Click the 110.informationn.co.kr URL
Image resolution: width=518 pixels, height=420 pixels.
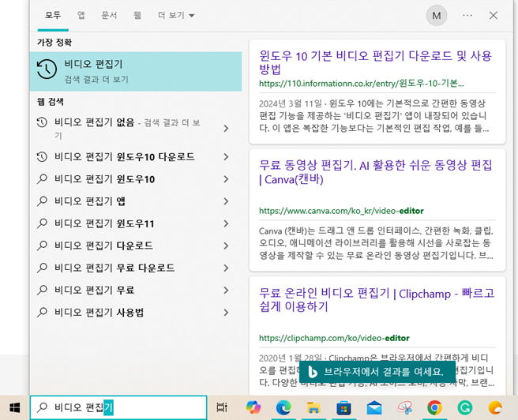(362, 83)
